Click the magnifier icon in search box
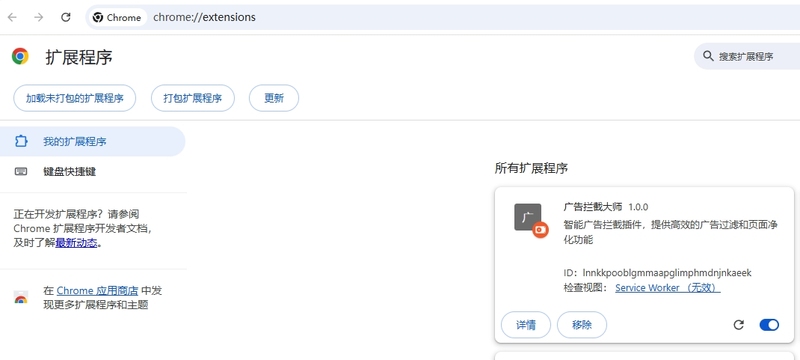The width and height of the screenshot is (800, 360). click(x=708, y=56)
